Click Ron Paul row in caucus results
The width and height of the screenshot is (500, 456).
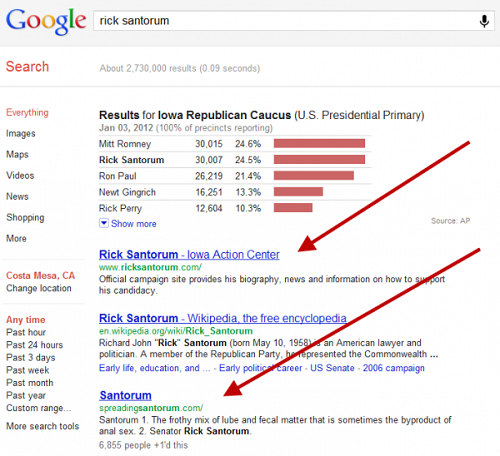[235, 176]
